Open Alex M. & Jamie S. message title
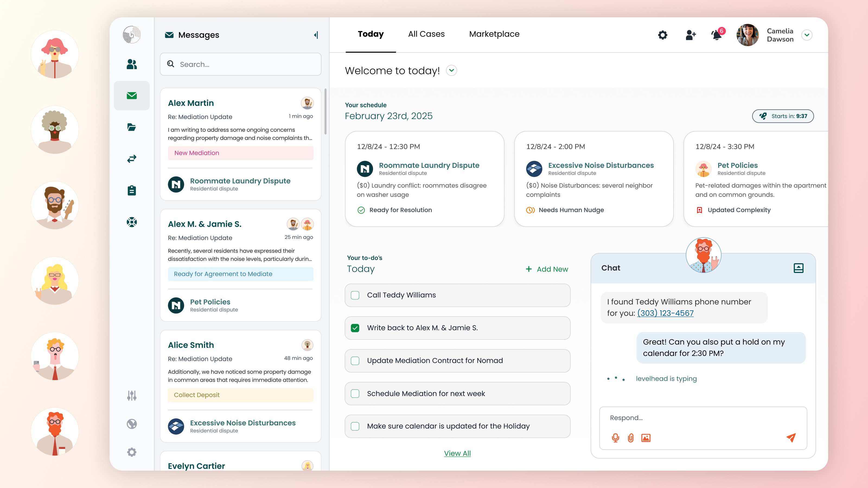Viewport: 868px width, 488px height. pos(205,224)
